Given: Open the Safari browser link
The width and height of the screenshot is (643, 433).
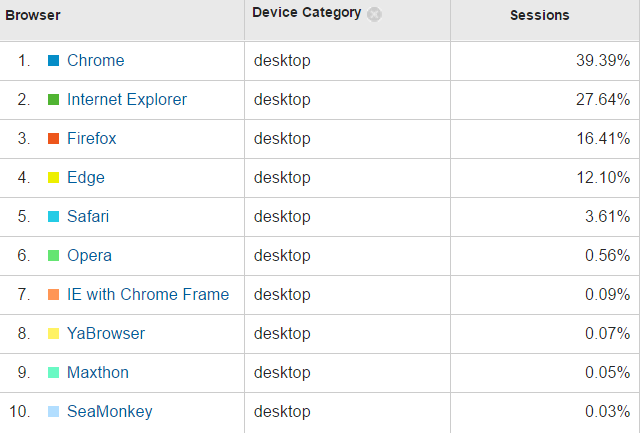Looking at the screenshot, I should click(x=88, y=217).
